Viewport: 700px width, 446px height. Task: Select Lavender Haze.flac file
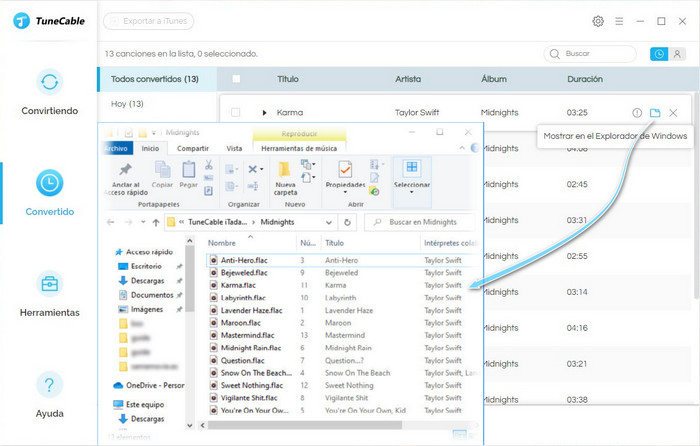[x=252, y=311]
